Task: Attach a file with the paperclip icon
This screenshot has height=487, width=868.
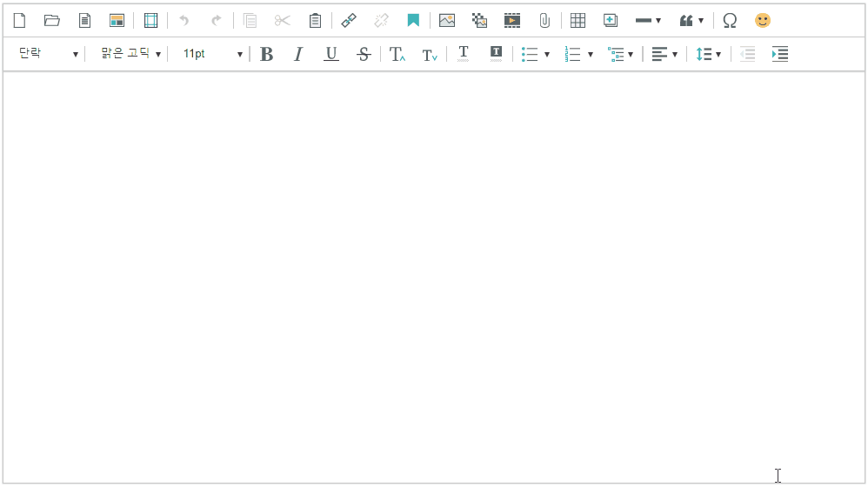Action: coord(544,20)
